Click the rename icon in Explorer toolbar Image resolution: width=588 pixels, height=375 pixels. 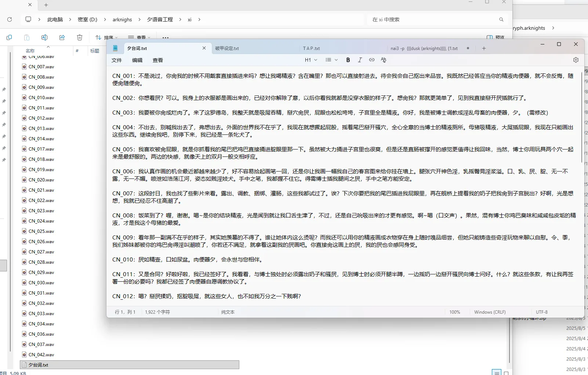point(44,37)
